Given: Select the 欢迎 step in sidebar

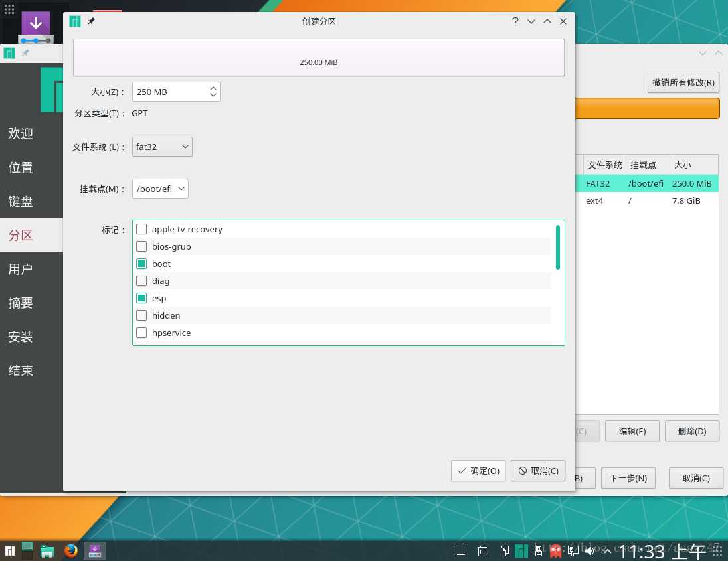Looking at the screenshot, I should [x=21, y=133].
